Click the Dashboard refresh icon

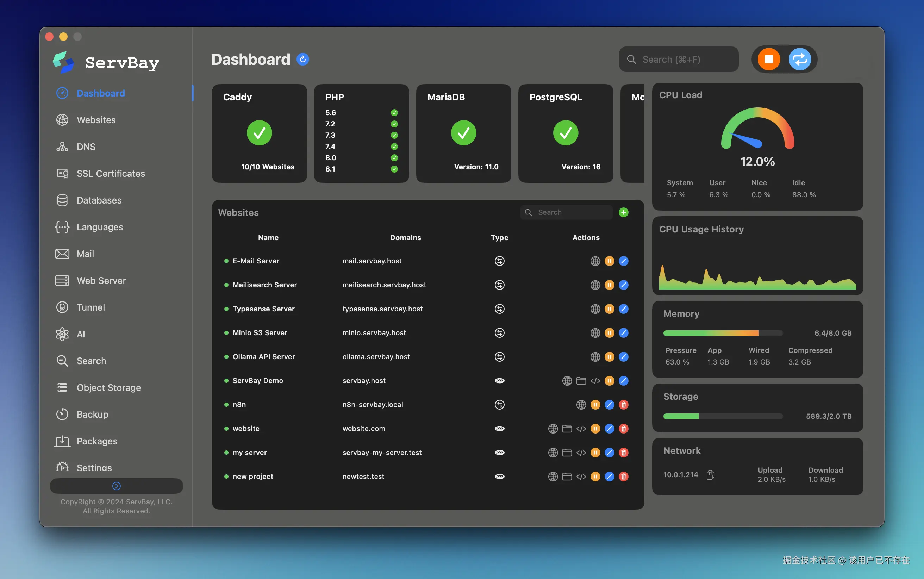(x=302, y=60)
